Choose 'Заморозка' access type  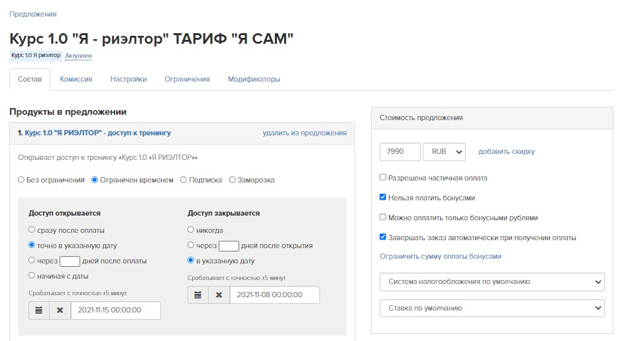pyautogui.click(x=232, y=180)
